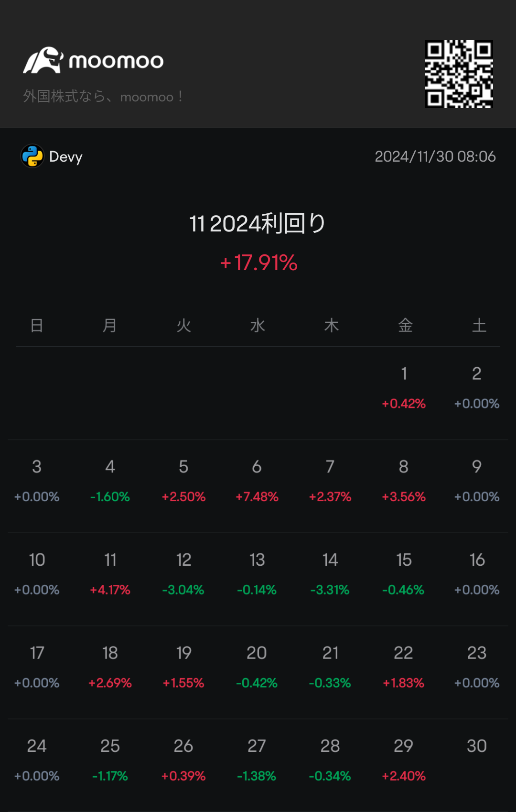Choose day 11 with +4.17% return
The image size is (516, 812).
[110, 574]
